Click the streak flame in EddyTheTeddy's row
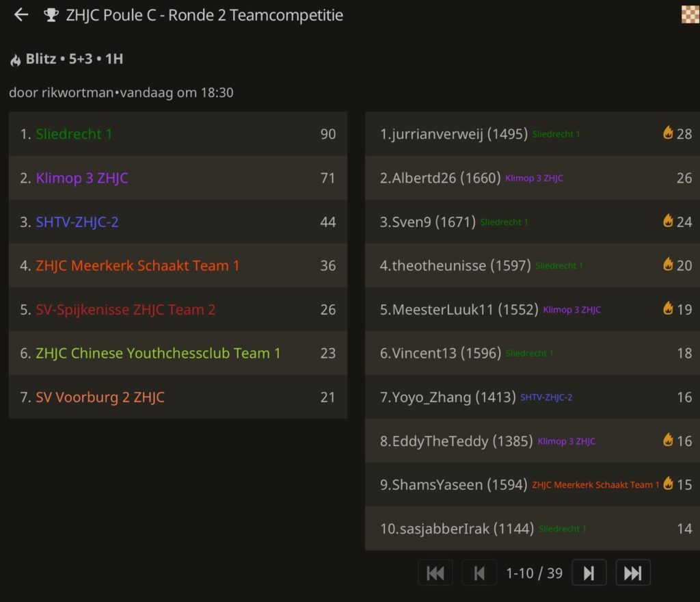 click(668, 440)
